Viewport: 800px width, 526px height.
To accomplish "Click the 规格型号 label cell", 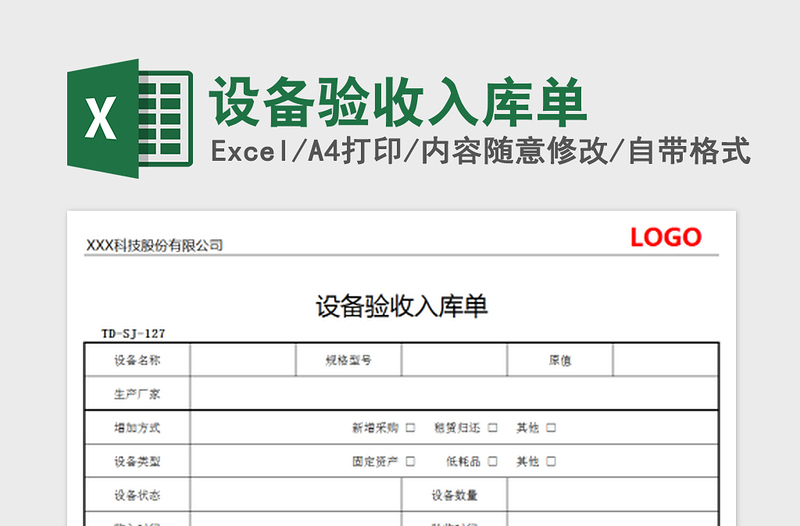I will [x=348, y=360].
